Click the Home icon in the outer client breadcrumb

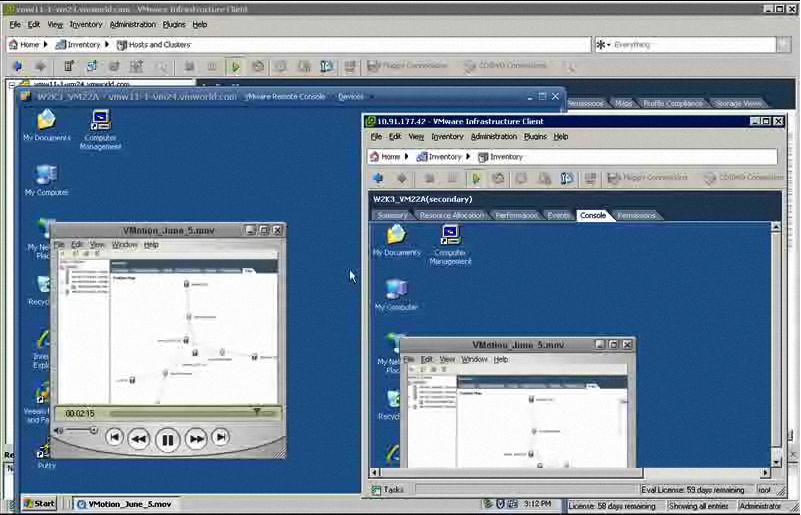point(14,44)
